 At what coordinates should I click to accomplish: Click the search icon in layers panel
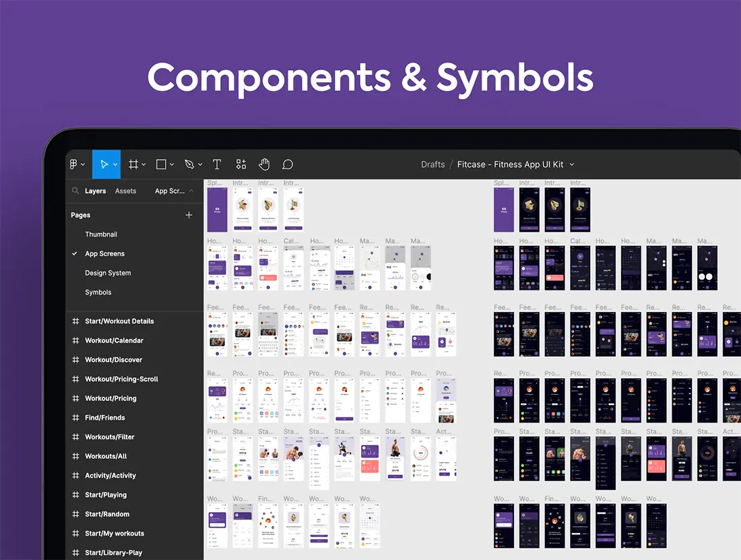click(75, 191)
